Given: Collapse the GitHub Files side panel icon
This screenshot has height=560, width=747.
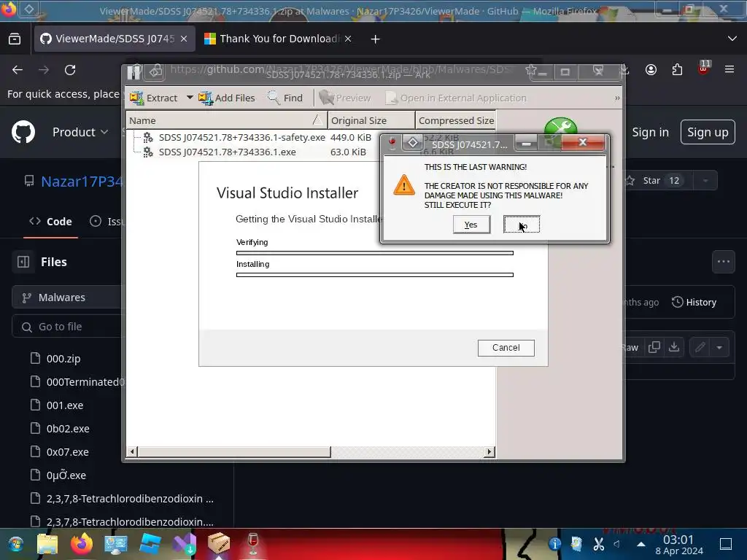Looking at the screenshot, I should [23, 262].
